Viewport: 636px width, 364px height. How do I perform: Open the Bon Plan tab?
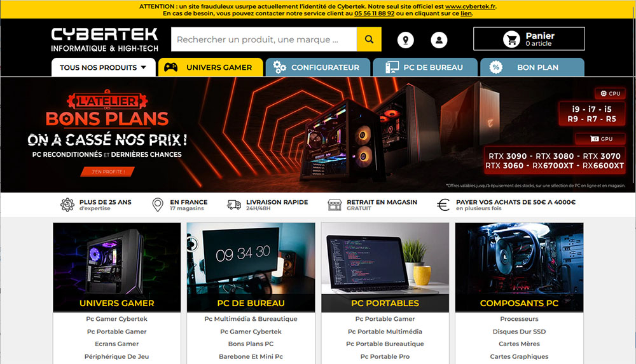tap(532, 67)
